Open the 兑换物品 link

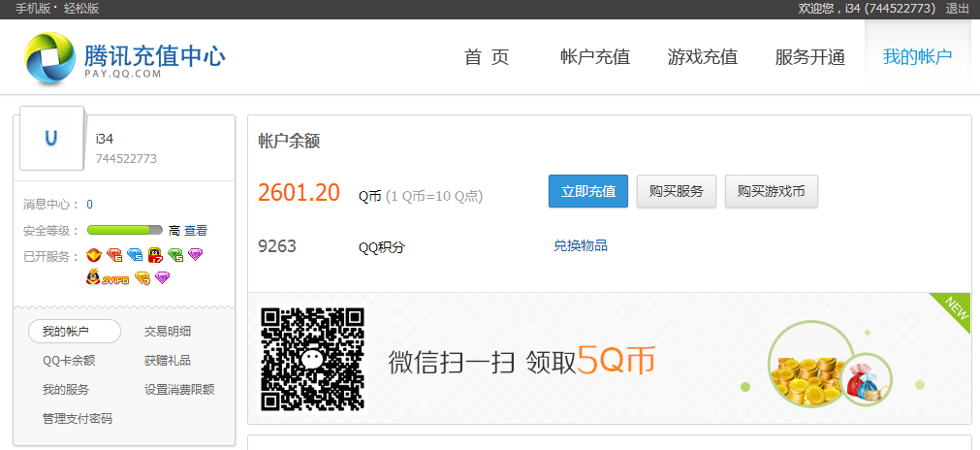(581, 245)
